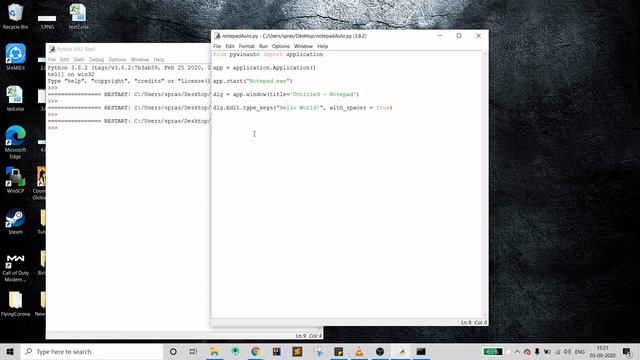This screenshot has height=360, width=640.
Task: Click the Python 3.8.2 Shell title bar
Action: click(129, 49)
